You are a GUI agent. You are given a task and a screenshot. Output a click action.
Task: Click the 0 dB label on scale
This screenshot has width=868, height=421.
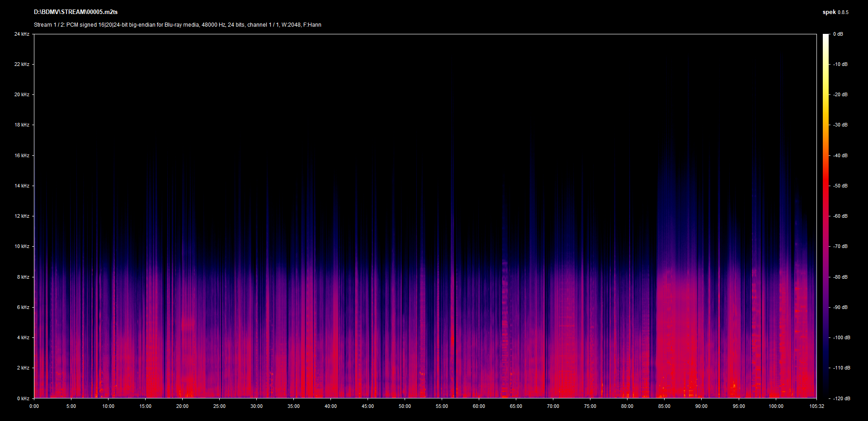pos(838,34)
